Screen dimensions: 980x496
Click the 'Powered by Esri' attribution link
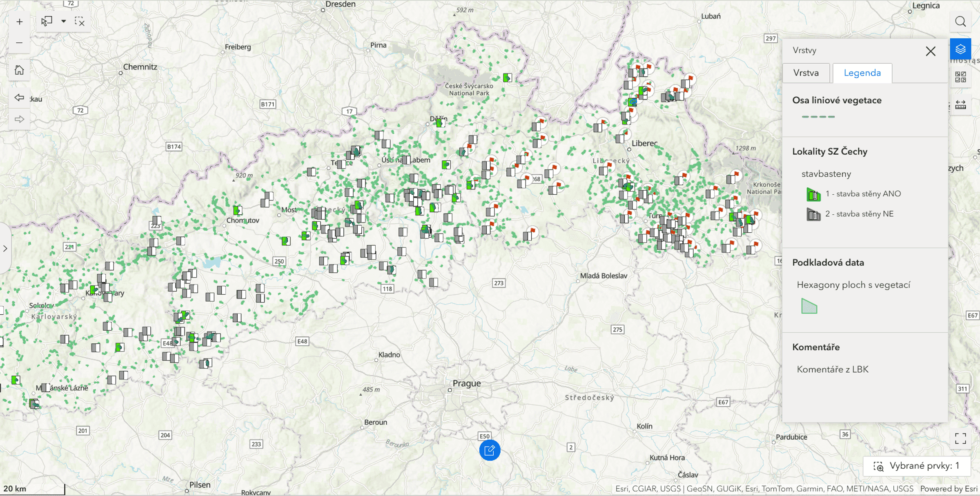(949, 489)
